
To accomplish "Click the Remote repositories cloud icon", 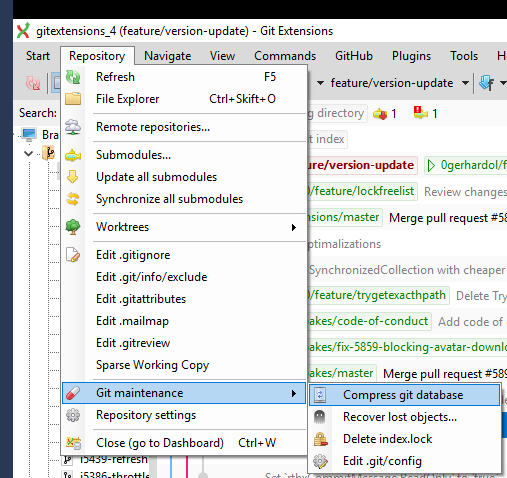I will pos(73,127).
